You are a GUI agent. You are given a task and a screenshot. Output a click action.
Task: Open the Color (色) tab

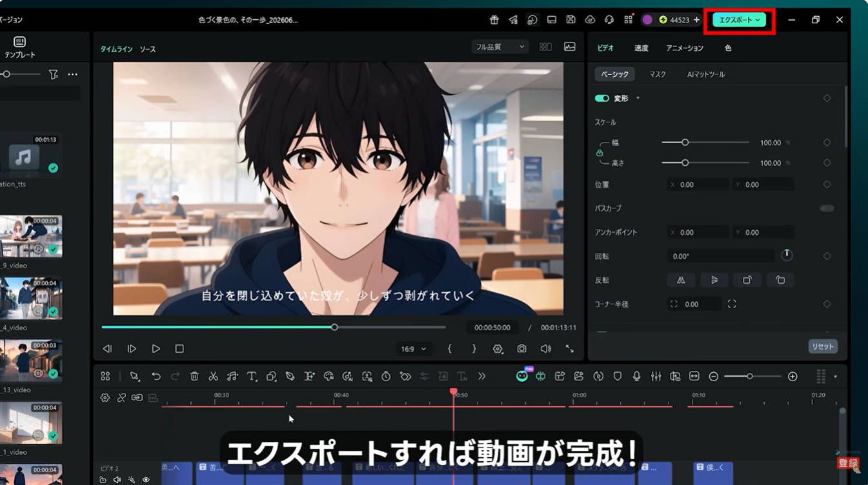click(728, 48)
